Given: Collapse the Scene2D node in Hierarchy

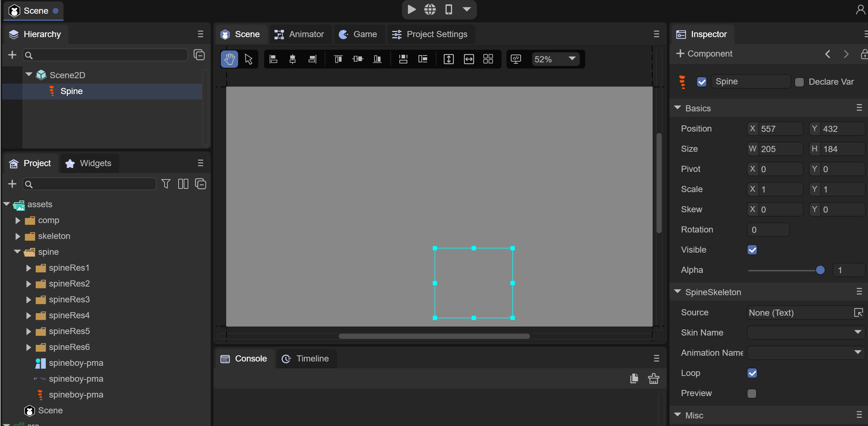Looking at the screenshot, I should click(29, 75).
